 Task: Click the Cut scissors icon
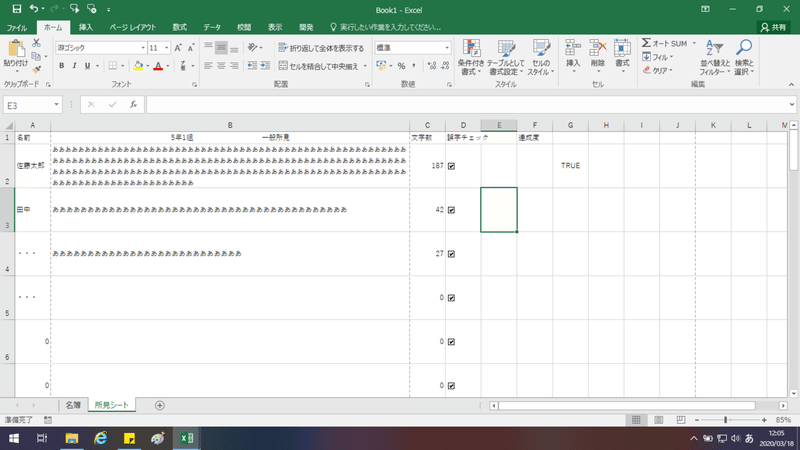pyautogui.click(x=36, y=43)
